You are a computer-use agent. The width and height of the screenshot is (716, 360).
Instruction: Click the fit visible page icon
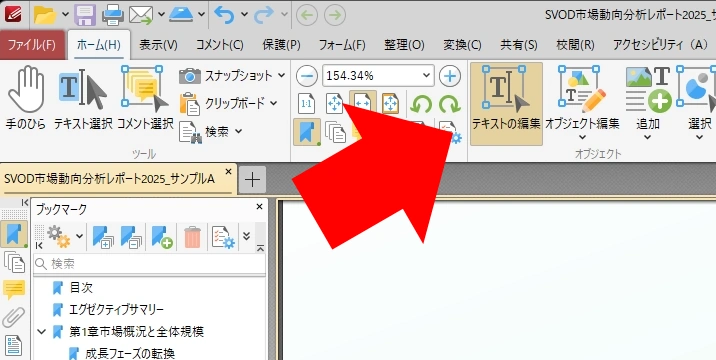[x=390, y=104]
